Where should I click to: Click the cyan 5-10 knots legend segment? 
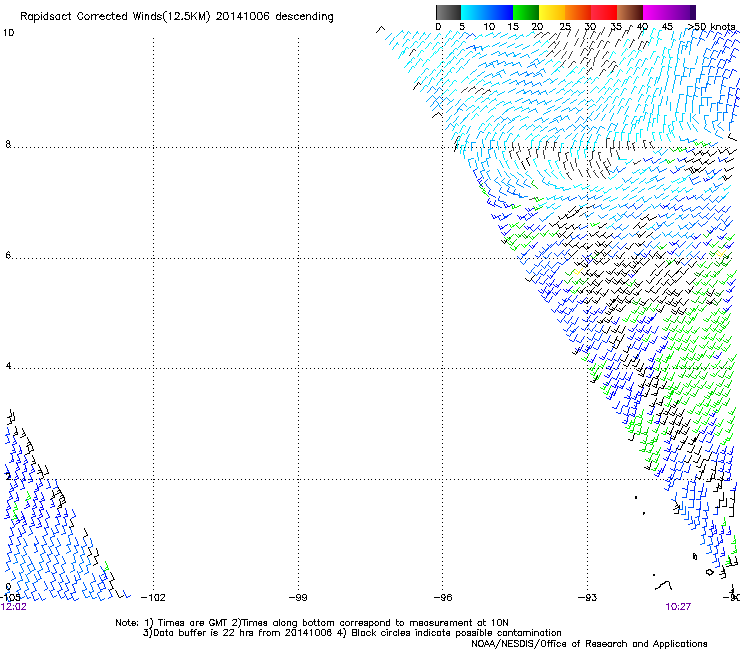click(x=473, y=12)
